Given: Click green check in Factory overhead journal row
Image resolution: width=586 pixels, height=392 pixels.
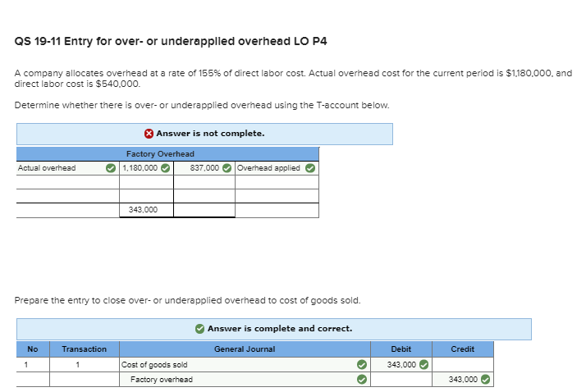Looking at the screenshot, I should (x=362, y=380).
